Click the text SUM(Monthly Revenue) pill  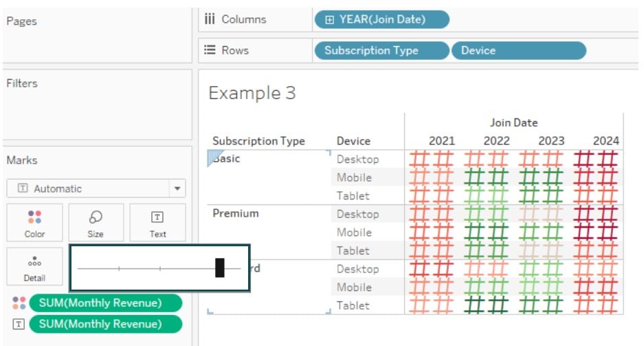coord(106,324)
